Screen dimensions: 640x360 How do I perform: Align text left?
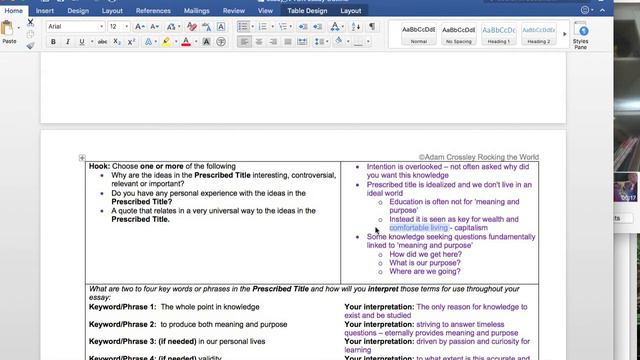click(x=244, y=42)
